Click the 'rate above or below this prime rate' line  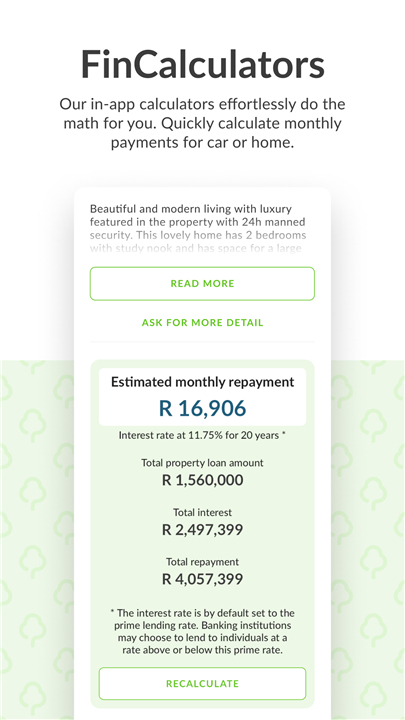click(x=202, y=650)
